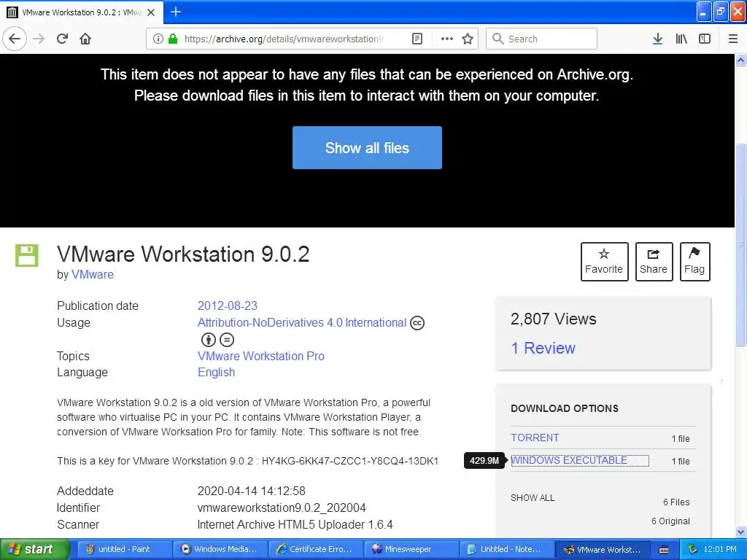Click the 6 Files count text
The width and height of the screenshot is (747, 560).
[x=676, y=502]
